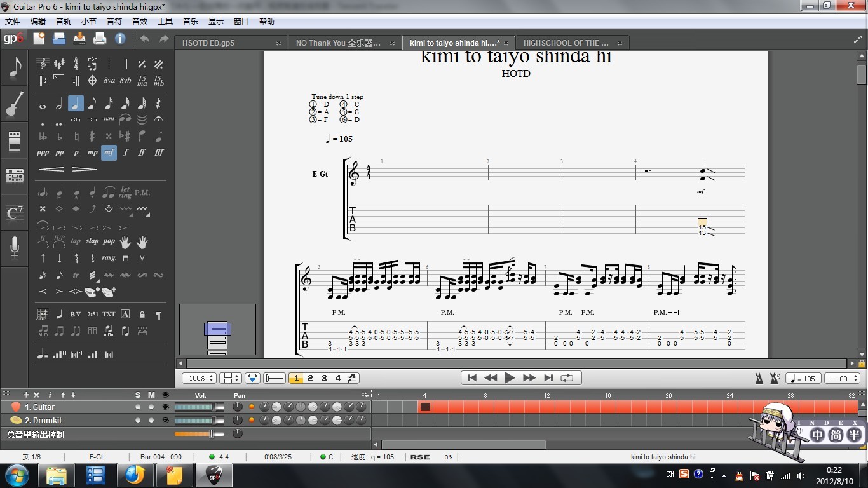Apply the flat accidental
Viewport: 868px width, 488px height.
59,136
